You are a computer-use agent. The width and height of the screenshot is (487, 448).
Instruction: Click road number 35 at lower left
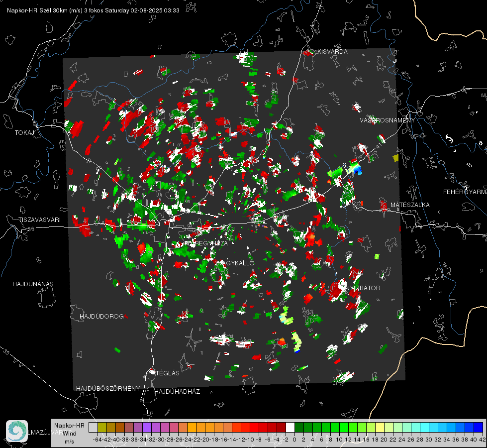tap(6, 352)
